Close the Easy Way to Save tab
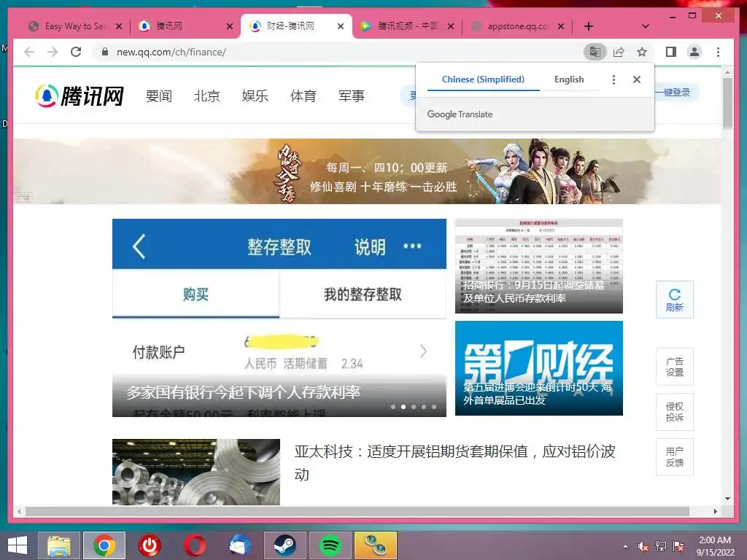This screenshot has height=560, width=747. (x=119, y=26)
